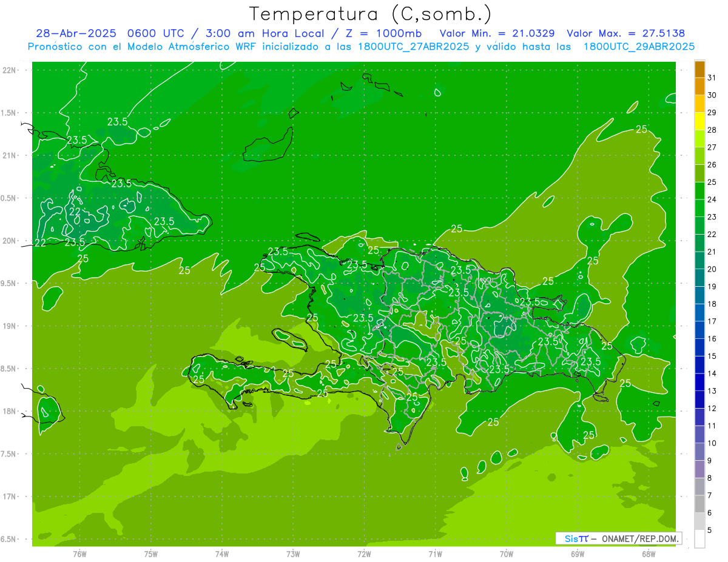728x562 pixels.
Task: Click the '19N' latitude axis label
Action: 8,326
